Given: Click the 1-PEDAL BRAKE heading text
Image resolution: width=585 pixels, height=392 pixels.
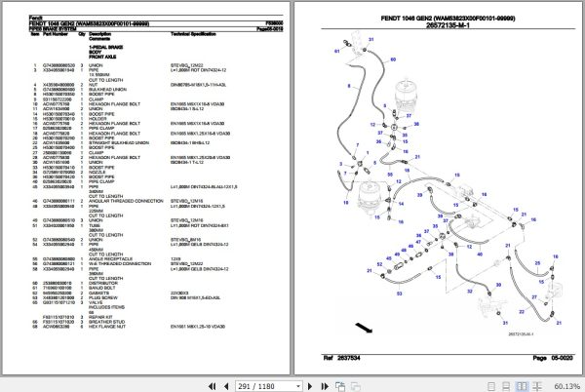Looking at the screenshot, I should tap(105, 47).
